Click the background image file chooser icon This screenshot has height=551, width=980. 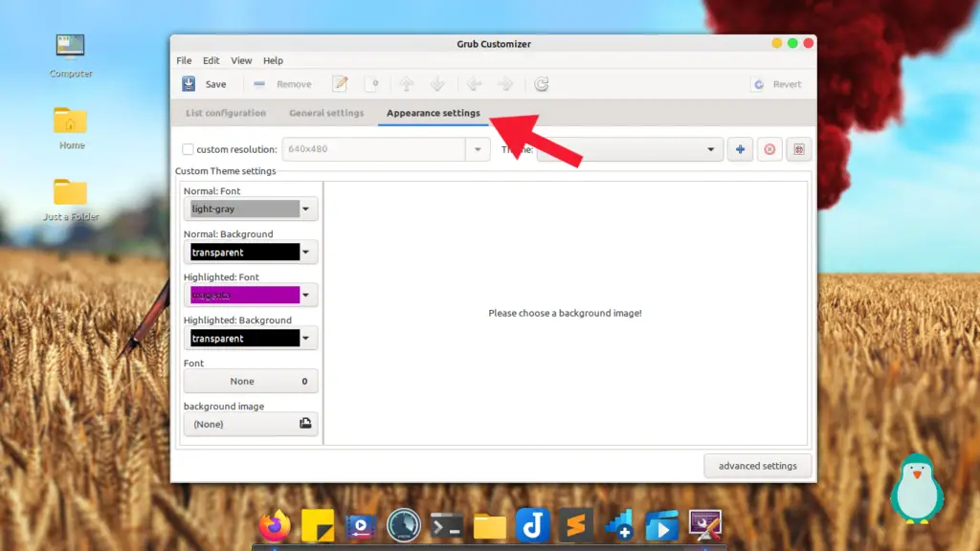pos(305,424)
